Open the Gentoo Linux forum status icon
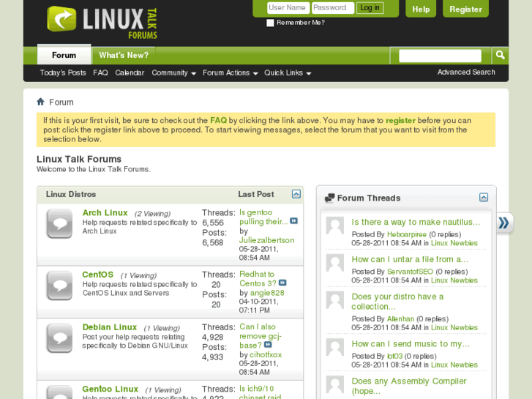Image resolution: width=532 pixels, height=399 pixels. tap(60, 392)
